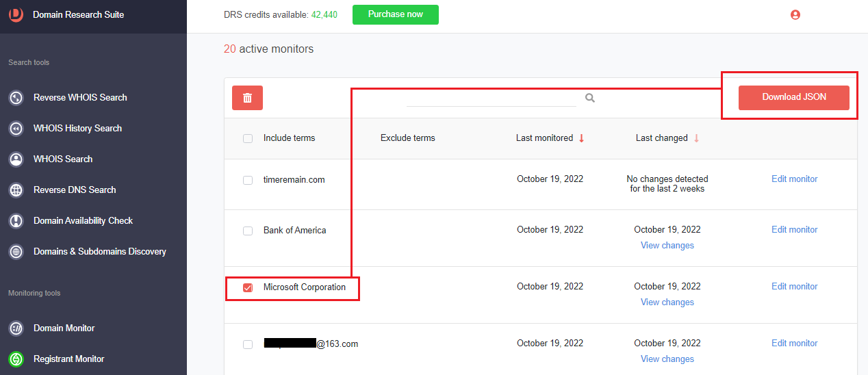
Task: Click the Include terms column header
Action: tap(290, 138)
